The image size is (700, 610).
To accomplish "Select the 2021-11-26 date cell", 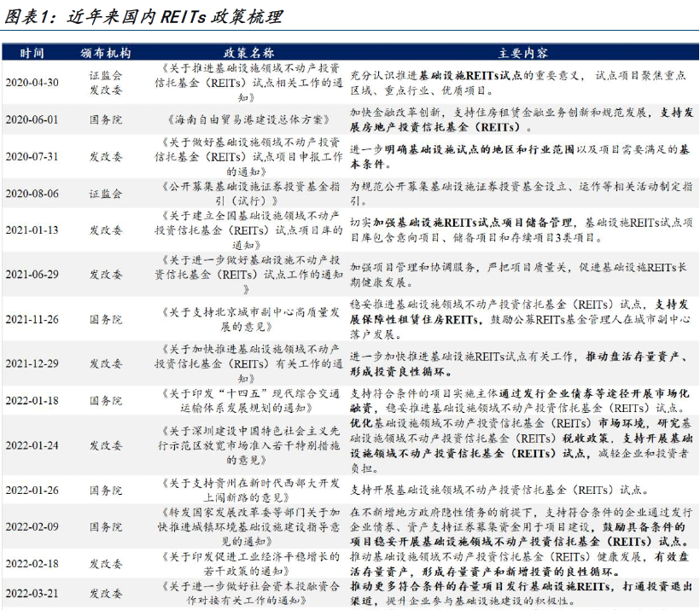I will click(x=32, y=319).
